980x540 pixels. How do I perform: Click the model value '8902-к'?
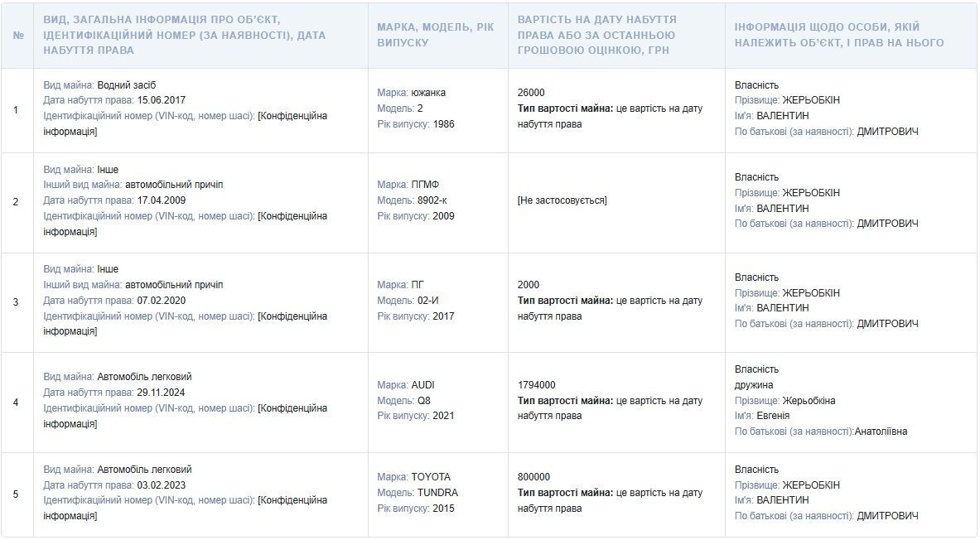432,200
